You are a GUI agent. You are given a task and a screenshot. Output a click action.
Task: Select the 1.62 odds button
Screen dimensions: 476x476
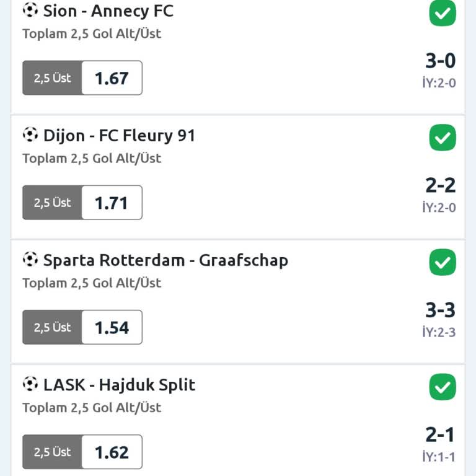coord(112,452)
